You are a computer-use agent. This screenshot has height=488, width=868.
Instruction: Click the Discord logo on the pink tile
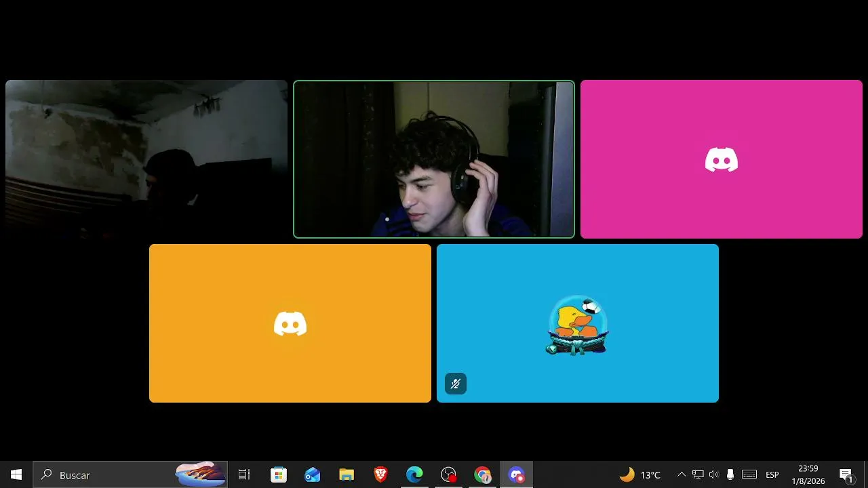click(722, 160)
